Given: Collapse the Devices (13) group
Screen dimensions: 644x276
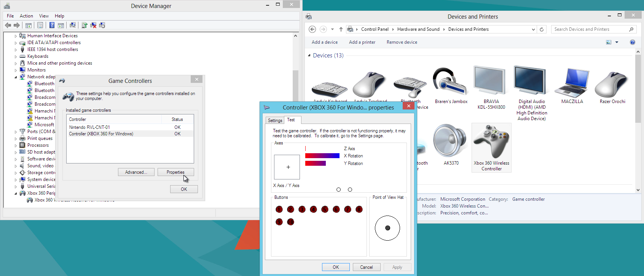Looking at the screenshot, I should tap(309, 56).
